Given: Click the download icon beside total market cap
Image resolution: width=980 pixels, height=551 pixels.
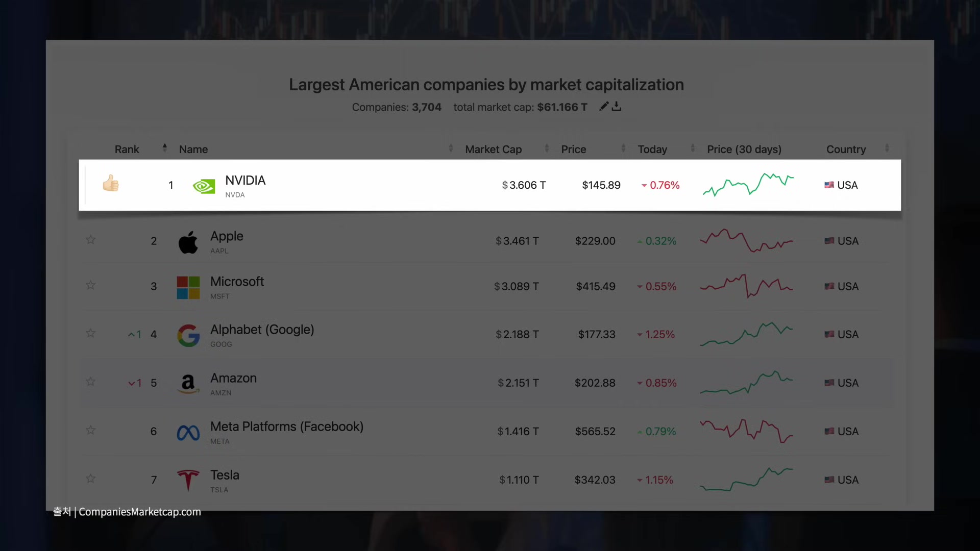Looking at the screenshot, I should (x=617, y=106).
